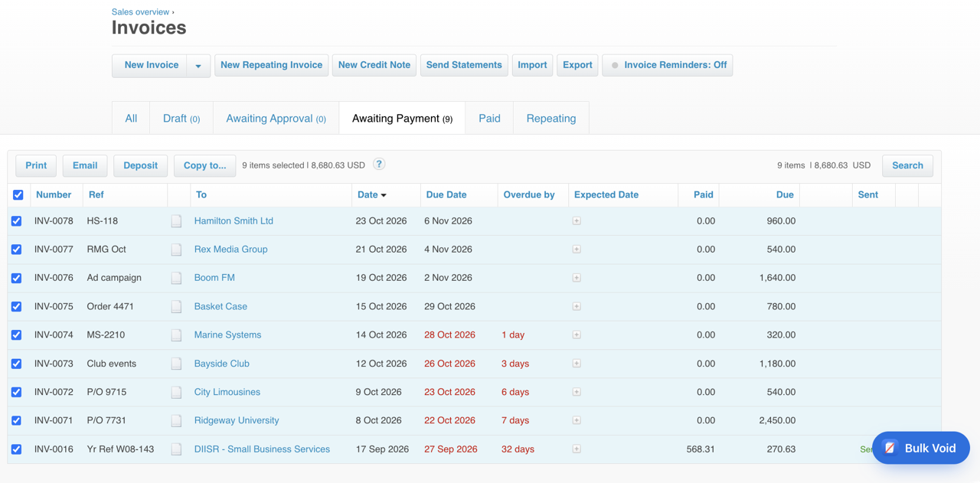
Task: Click the Deposit button
Action: point(140,165)
